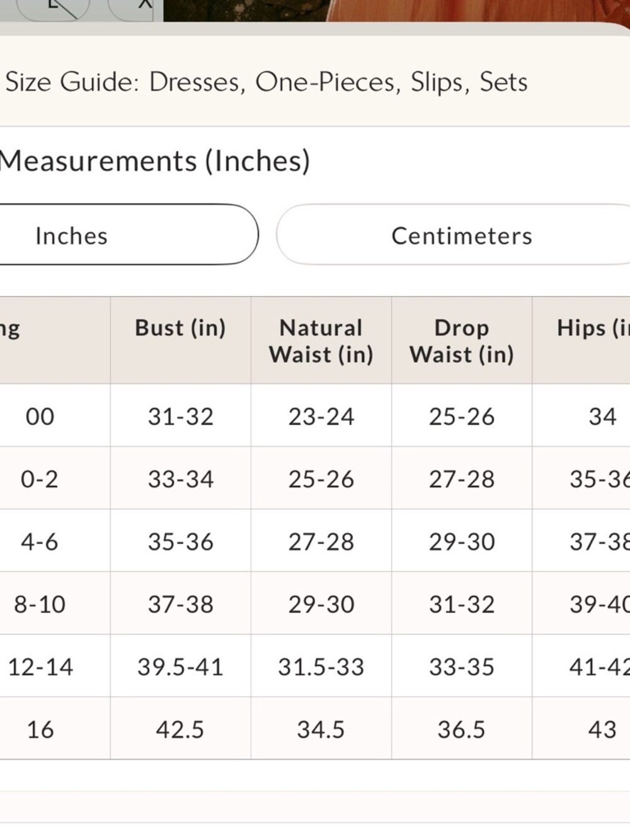This screenshot has width=630, height=840.
Task: Click the 39.5-41 bust measurement cell
Action: click(180, 666)
